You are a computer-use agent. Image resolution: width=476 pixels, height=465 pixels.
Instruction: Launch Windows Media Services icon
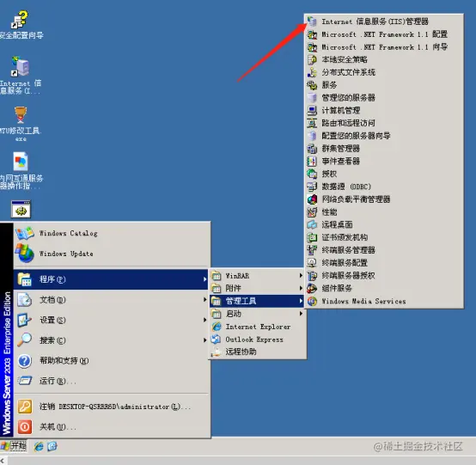click(x=312, y=301)
